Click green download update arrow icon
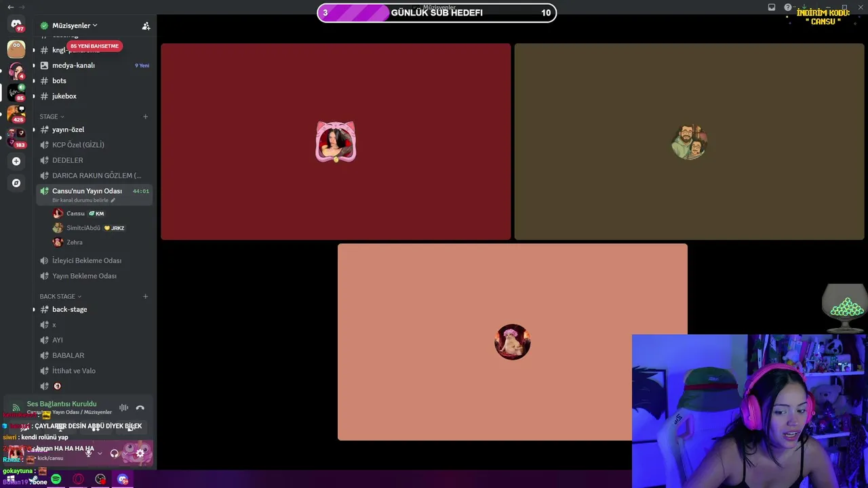Image resolution: width=868 pixels, height=488 pixels. [x=804, y=7]
